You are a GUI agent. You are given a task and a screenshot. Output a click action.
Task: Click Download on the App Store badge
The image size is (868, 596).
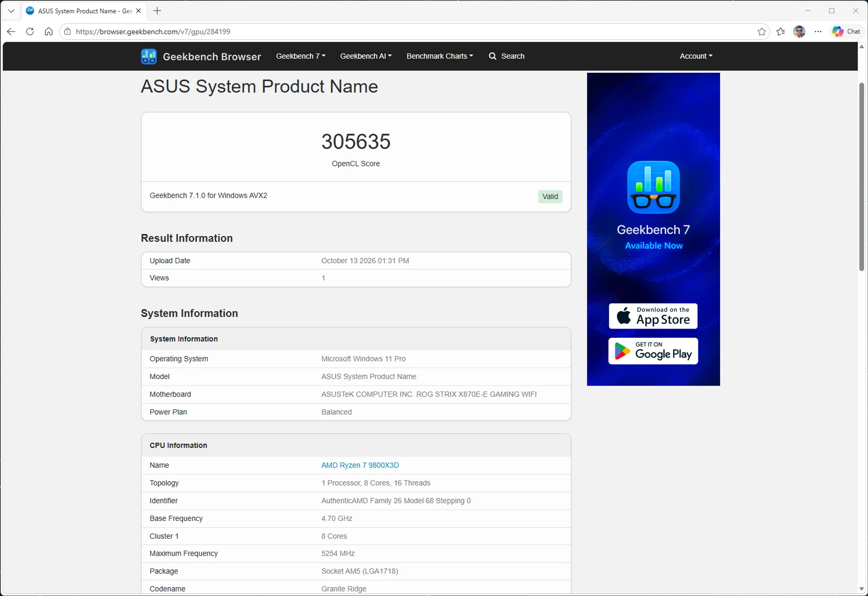coord(653,316)
